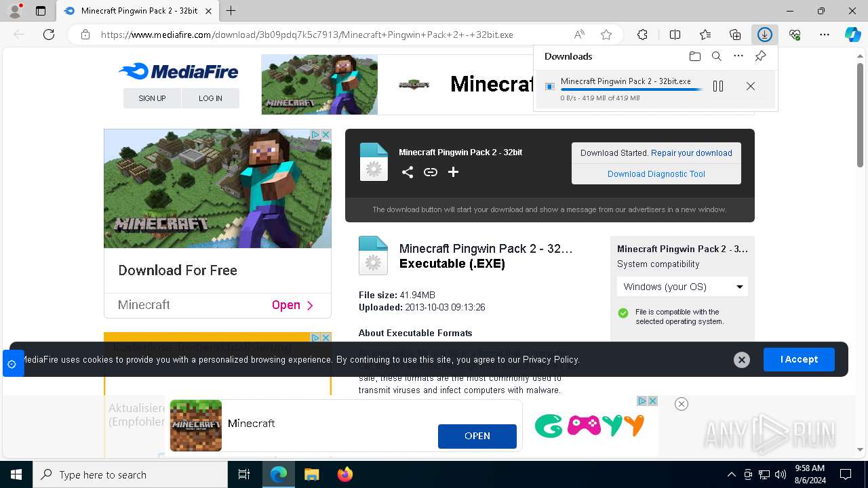View site information lock icon
Viewport: 868px width, 488px height.
click(x=85, y=35)
